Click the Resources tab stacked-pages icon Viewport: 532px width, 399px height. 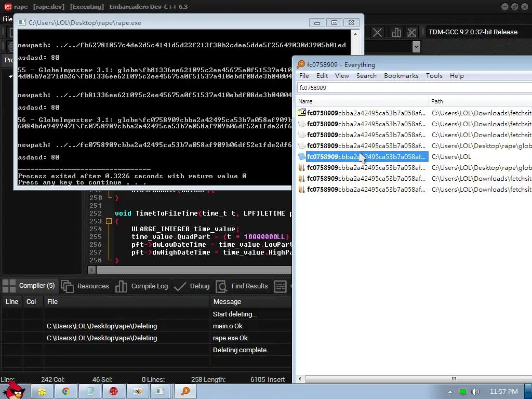[x=67, y=286]
